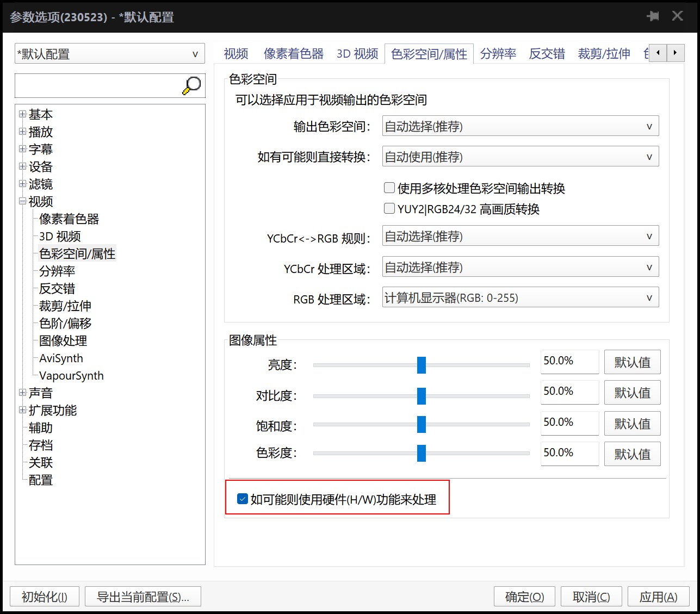Click the 对比度 slider handle

click(421, 396)
